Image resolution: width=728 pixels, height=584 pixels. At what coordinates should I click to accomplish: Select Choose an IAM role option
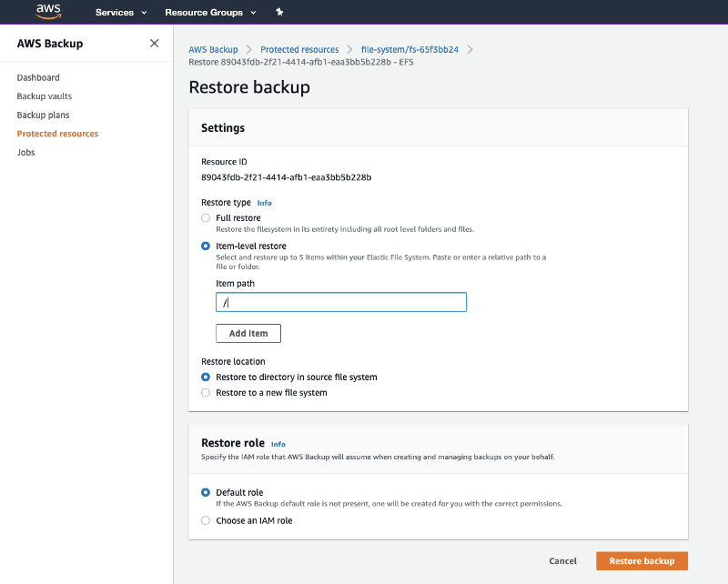click(206, 520)
